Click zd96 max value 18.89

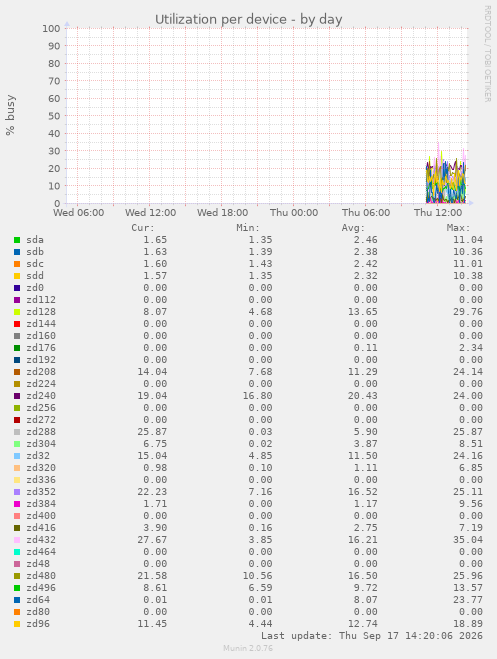(x=468, y=623)
